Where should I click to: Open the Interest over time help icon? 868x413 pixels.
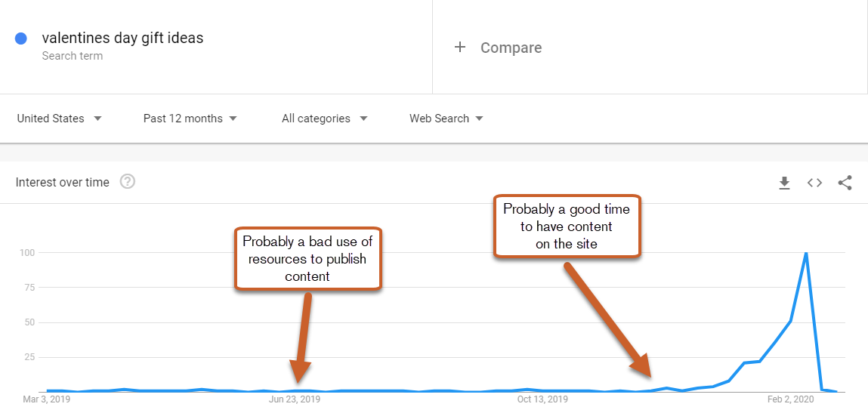pyautogui.click(x=128, y=182)
